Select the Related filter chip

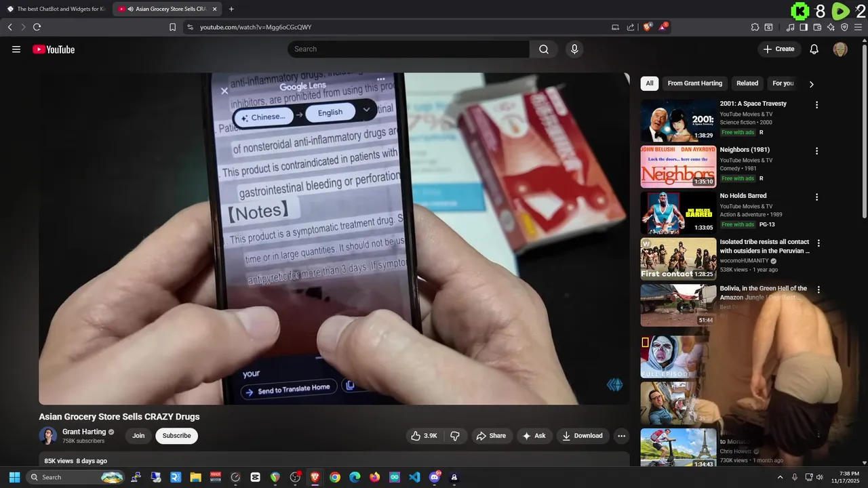pos(747,83)
